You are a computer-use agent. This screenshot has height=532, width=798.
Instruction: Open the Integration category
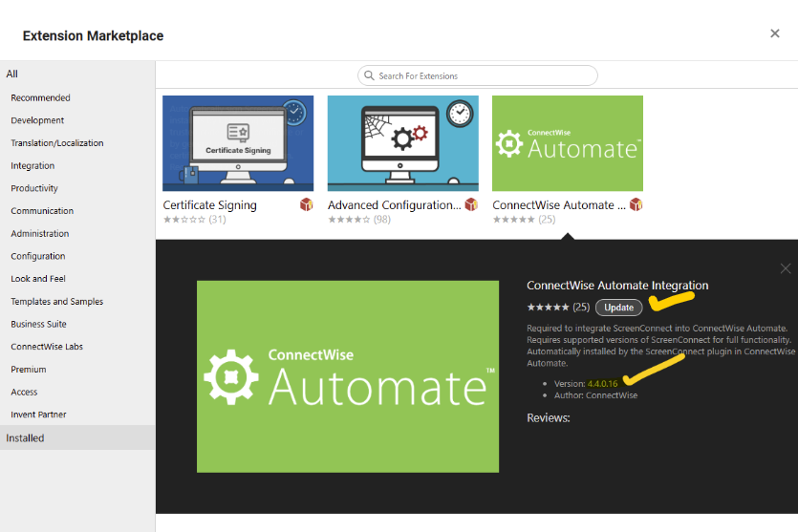click(32, 166)
